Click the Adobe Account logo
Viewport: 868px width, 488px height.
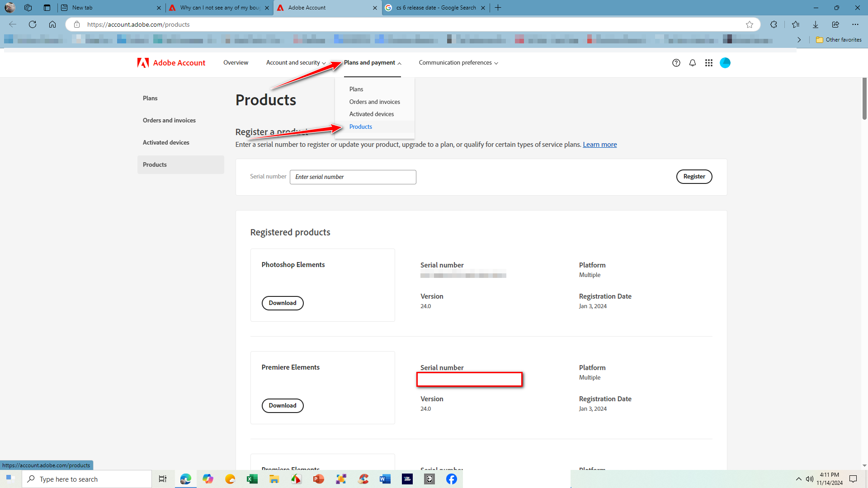[171, 63]
